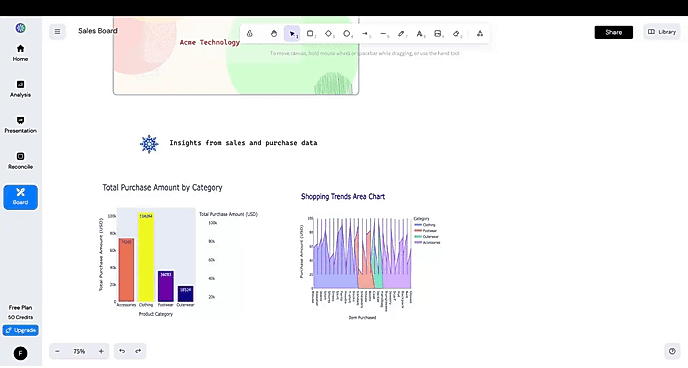Viewport: 688px width, 368px height.
Task: Open the Library panel
Action: click(x=662, y=32)
